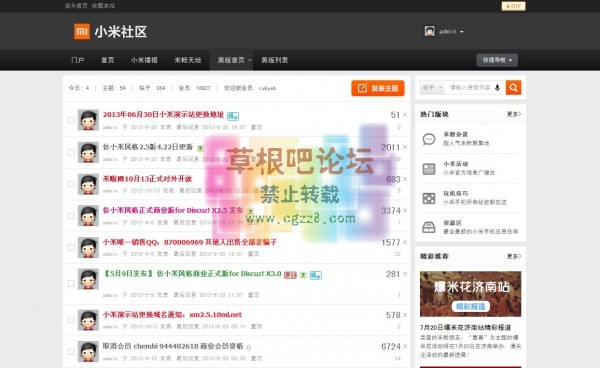Tick the checkbox for the 10月13正式对外开放 thread

71,184
